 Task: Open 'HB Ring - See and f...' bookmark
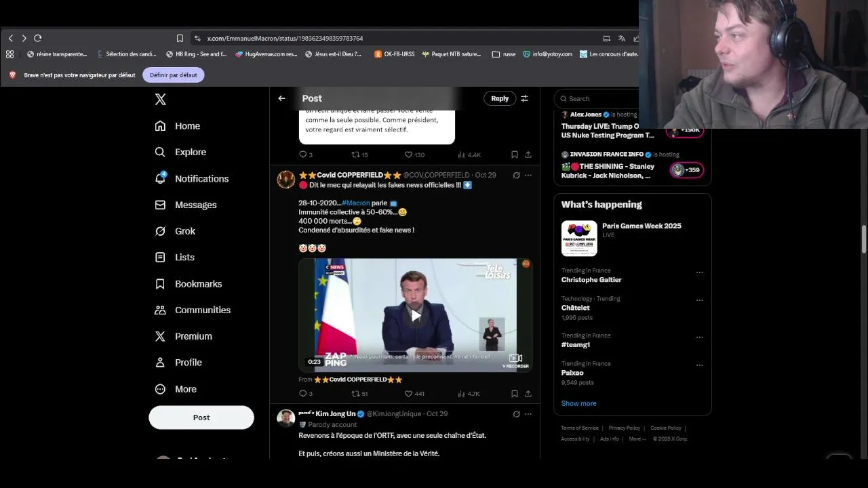pos(197,54)
